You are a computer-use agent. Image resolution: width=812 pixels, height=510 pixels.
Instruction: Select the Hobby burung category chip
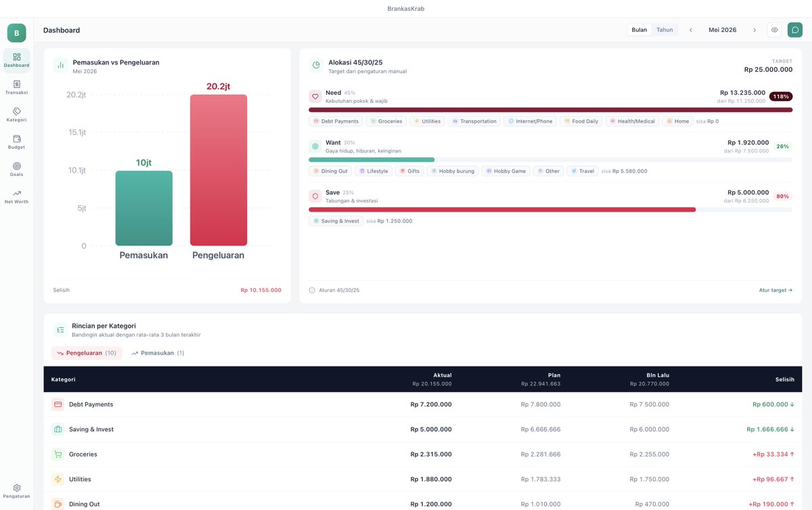(452, 171)
